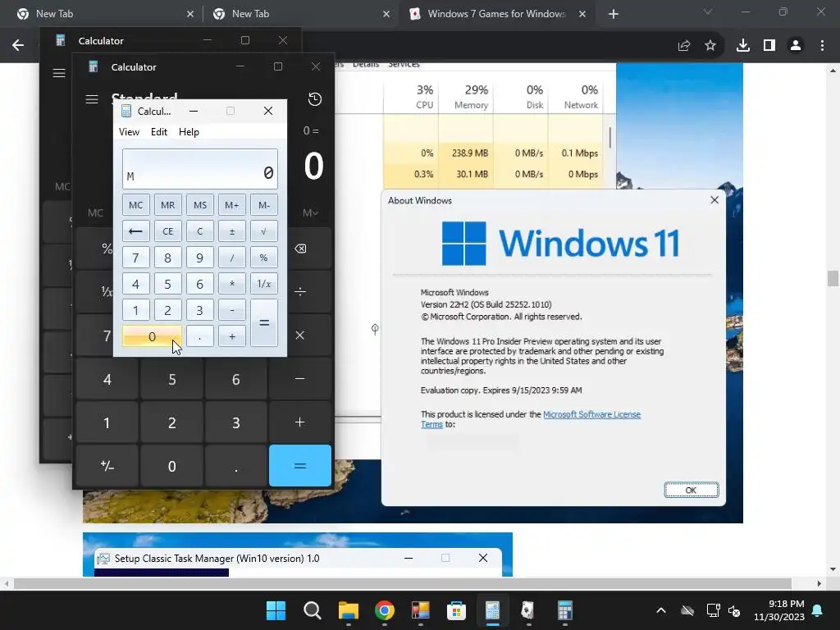Click the tall equals key in classic calculator
The height and width of the screenshot is (630, 840).
point(264,323)
